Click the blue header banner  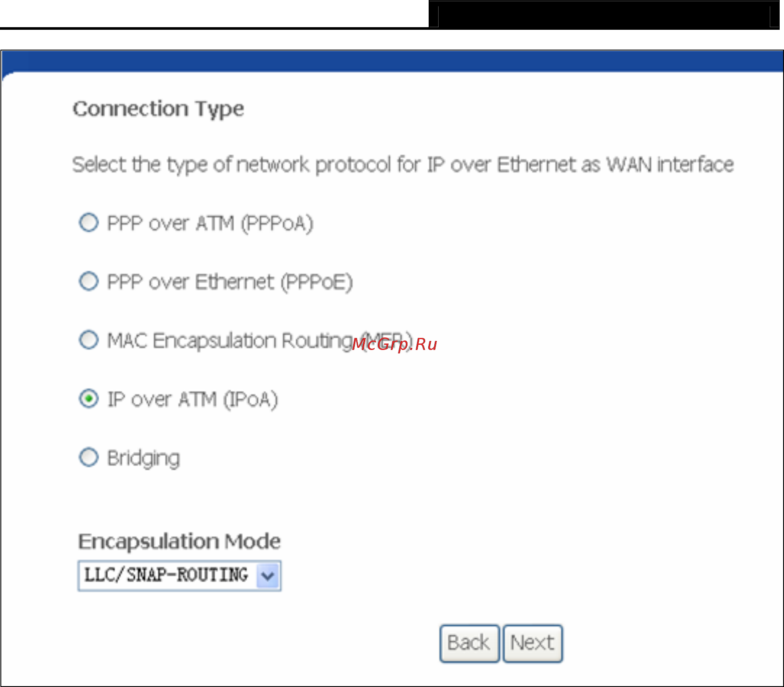click(392, 61)
